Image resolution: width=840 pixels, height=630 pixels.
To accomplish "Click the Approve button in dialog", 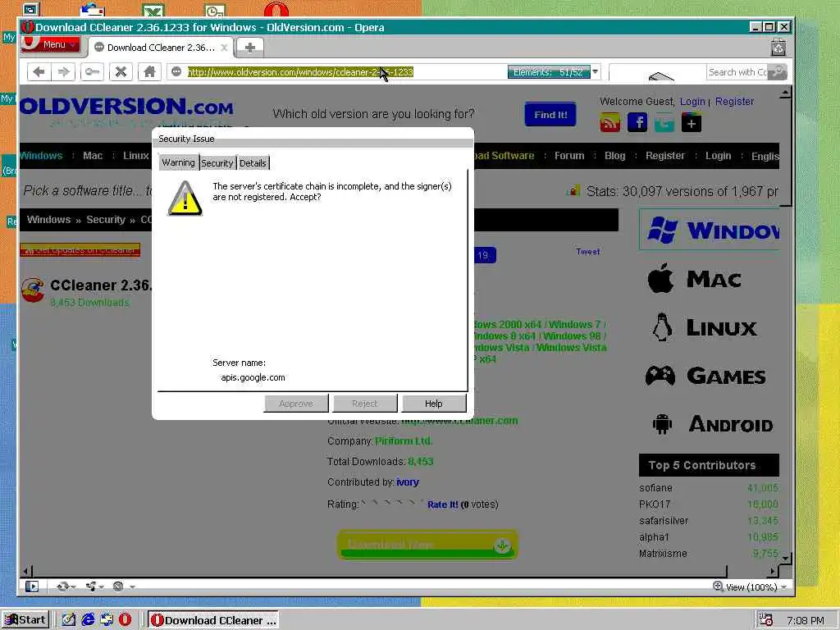I will (296, 404).
